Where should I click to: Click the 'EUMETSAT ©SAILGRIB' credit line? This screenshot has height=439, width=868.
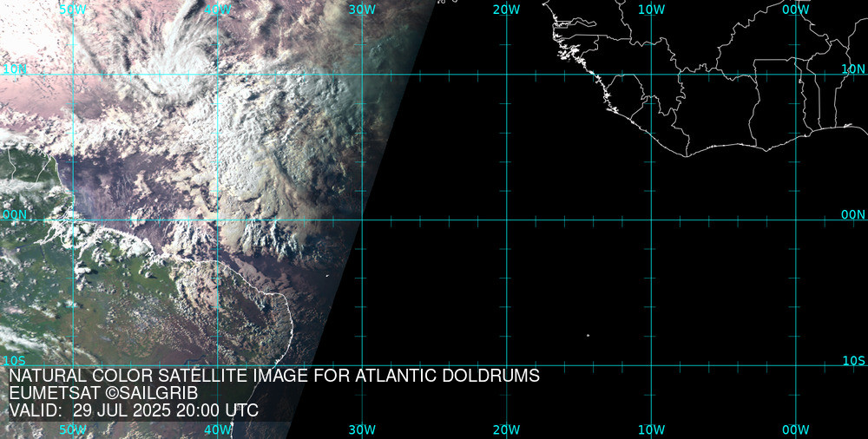point(103,394)
